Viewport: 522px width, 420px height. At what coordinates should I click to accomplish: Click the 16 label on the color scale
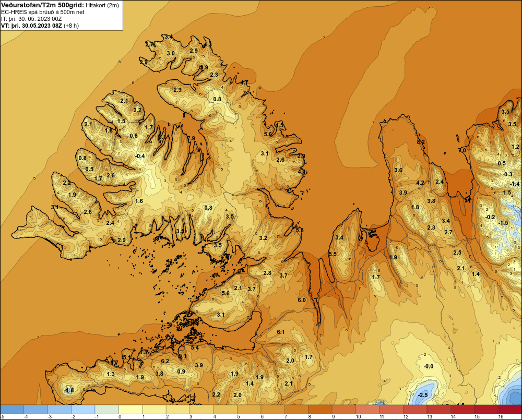[x=501, y=417]
